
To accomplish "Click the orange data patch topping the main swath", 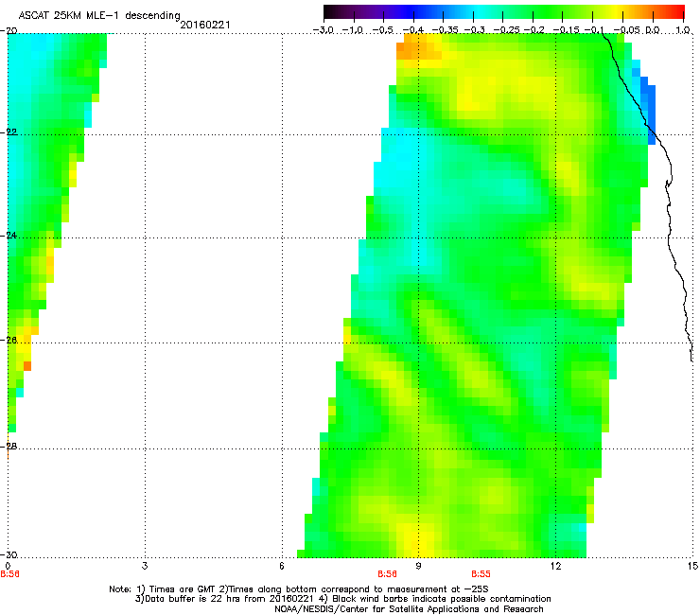I will click(419, 47).
